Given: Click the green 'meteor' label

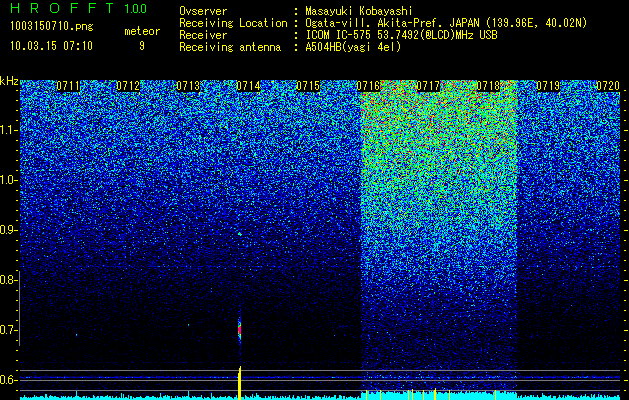Looking at the screenshot, I should 142,31.
